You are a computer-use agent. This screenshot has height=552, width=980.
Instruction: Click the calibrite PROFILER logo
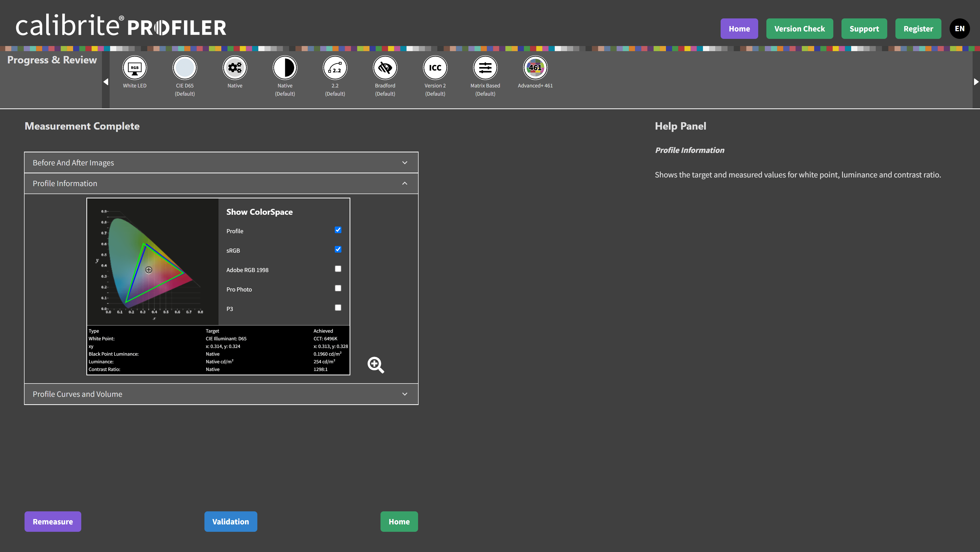point(121,25)
